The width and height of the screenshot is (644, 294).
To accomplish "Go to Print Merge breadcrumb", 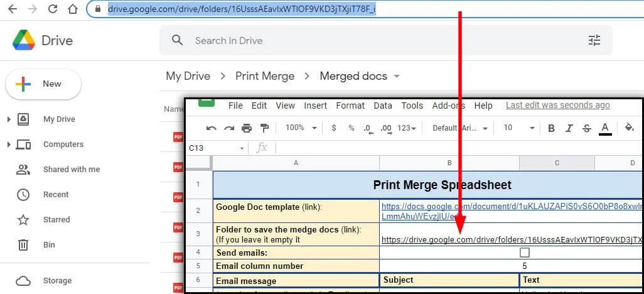I will coord(265,77).
